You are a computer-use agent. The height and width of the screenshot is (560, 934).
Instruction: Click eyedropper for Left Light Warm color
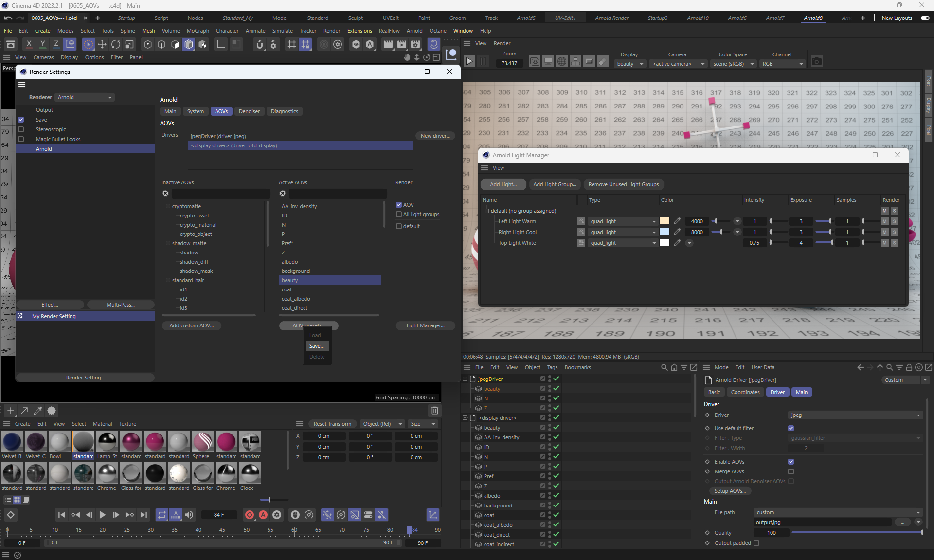click(677, 221)
